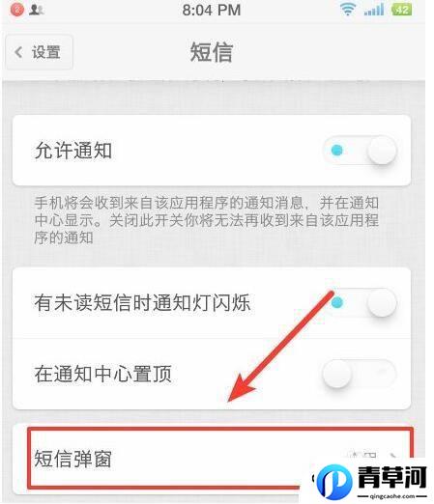Screen dimensions: 434x504
Task: Disable the 允许通知 switch
Action: point(360,151)
